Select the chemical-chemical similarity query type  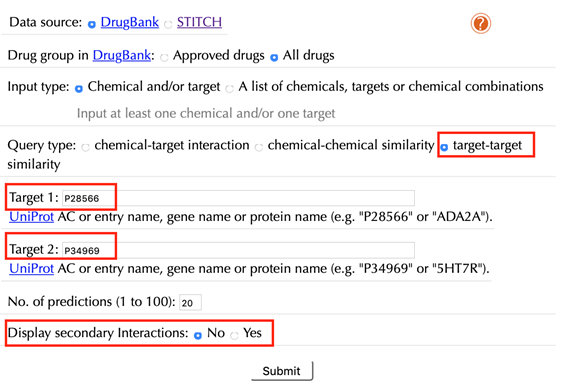259,148
